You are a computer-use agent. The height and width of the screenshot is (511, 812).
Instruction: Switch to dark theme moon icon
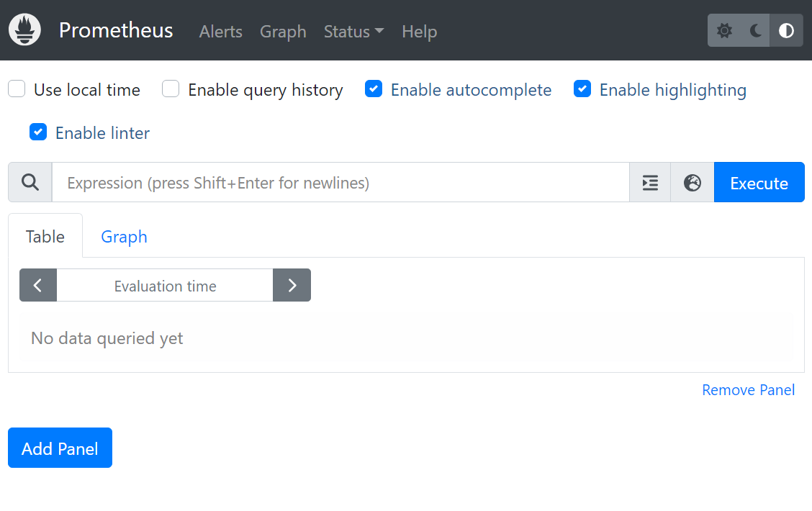(x=755, y=31)
